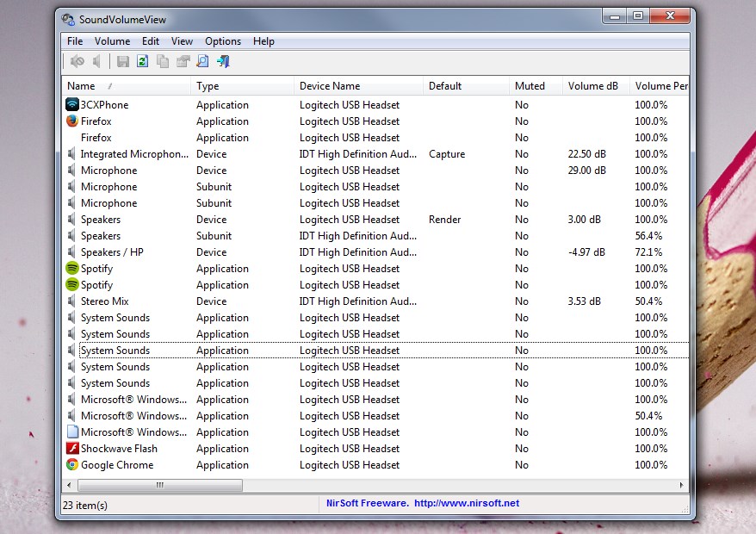This screenshot has width=756, height=534.
Task: Click the 3.53 dB volume cell
Action: [x=585, y=301]
